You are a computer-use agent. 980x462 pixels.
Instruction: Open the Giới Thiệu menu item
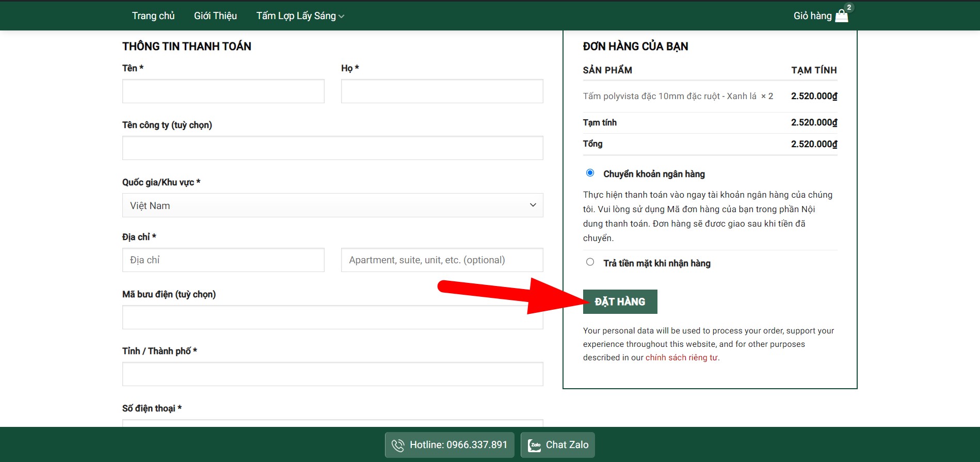(215, 16)
